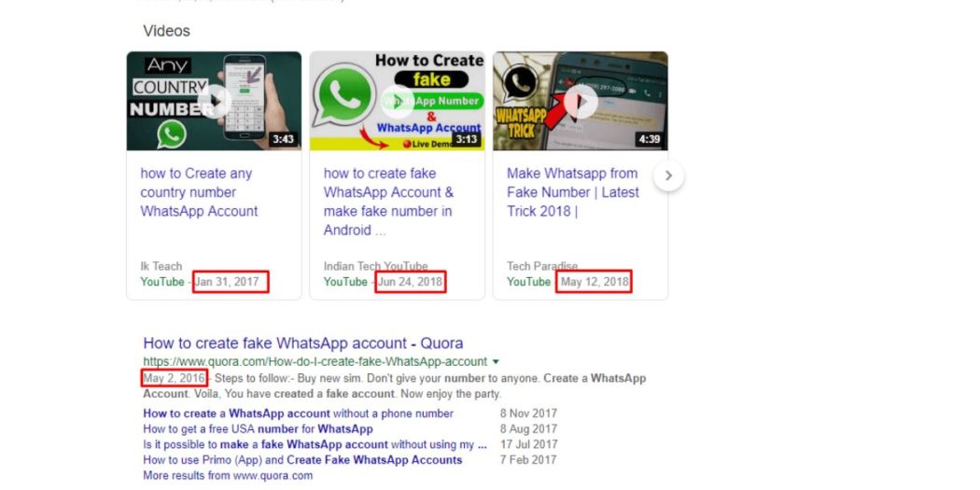The width and height of the screenshot is (980, 490).
Task: Open 'Make Whatsapp from Fake Number' link
Action: [x=572, y=192]
